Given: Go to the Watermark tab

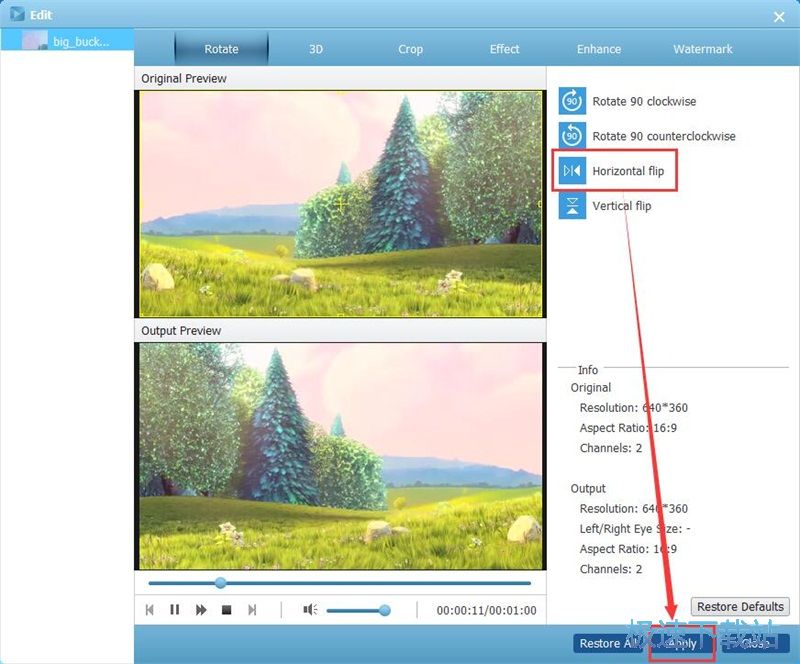Looking at the screenshot, I should click(703, 49).
